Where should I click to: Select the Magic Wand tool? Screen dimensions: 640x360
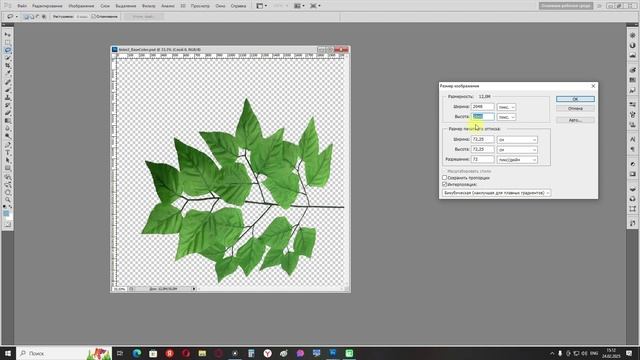8,58
